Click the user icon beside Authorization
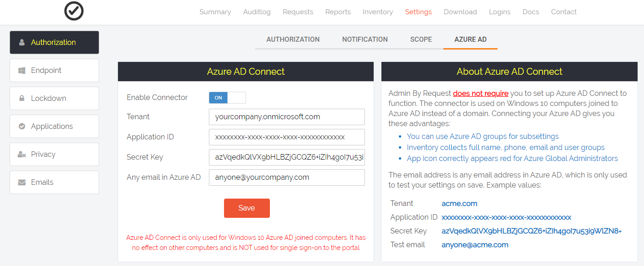644x266 pixels. pos(22,42)
